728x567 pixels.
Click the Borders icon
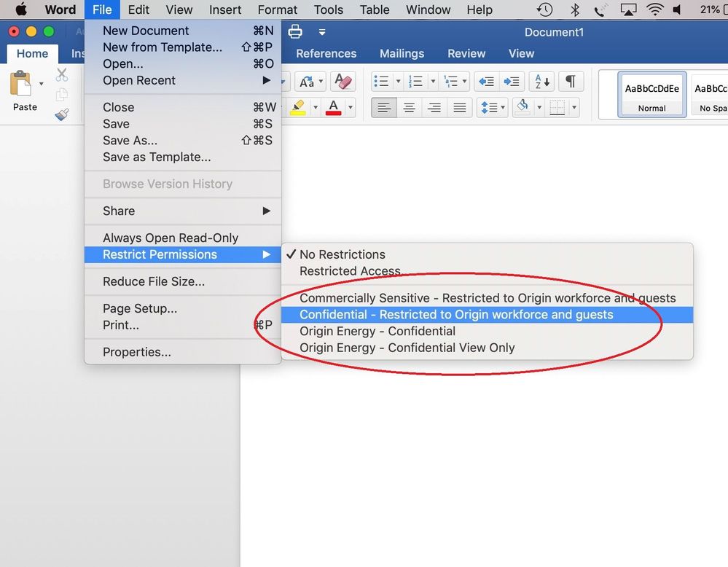pyautogui.click(x=557, y=108)
